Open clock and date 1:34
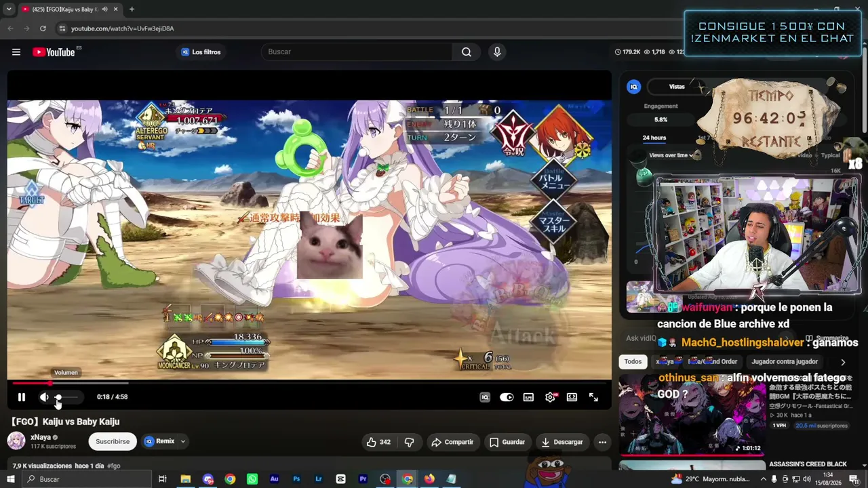The image size is (868, 488). [x=828, y=479]
